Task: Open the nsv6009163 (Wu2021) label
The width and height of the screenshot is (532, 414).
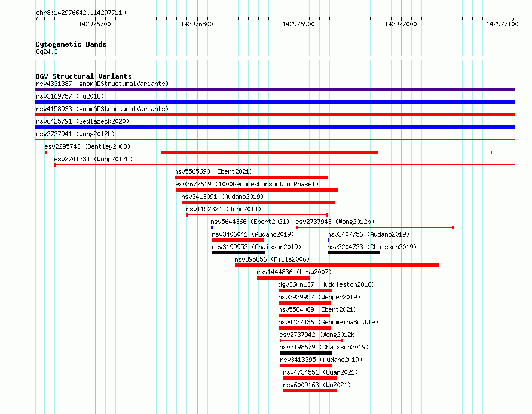Action: 317,385
